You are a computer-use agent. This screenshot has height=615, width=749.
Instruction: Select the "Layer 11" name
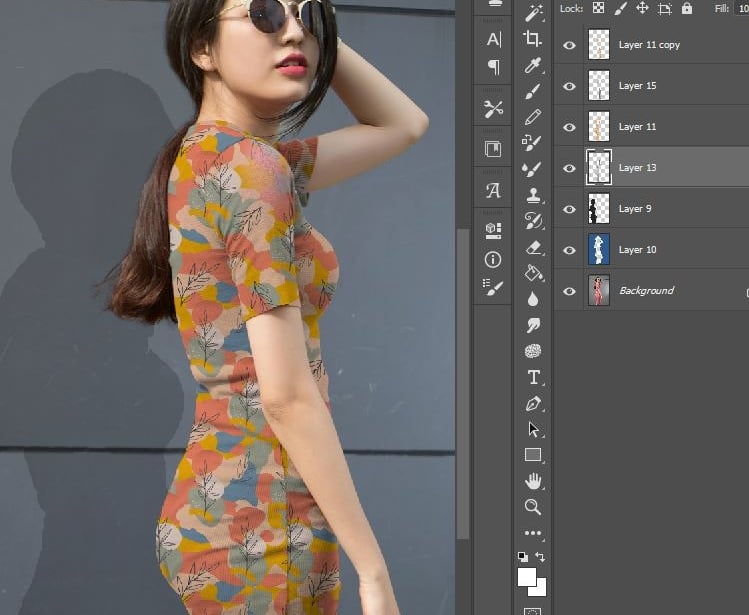click(x=637, y=127)
